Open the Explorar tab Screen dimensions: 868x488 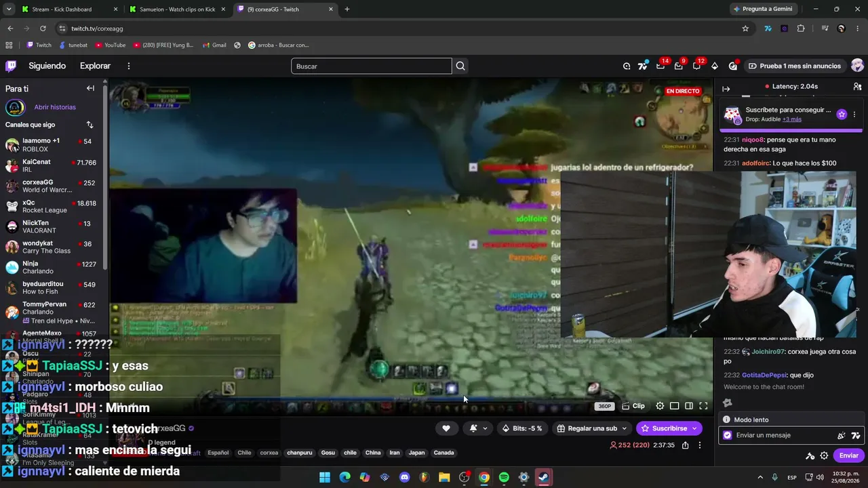coord(95,66)
